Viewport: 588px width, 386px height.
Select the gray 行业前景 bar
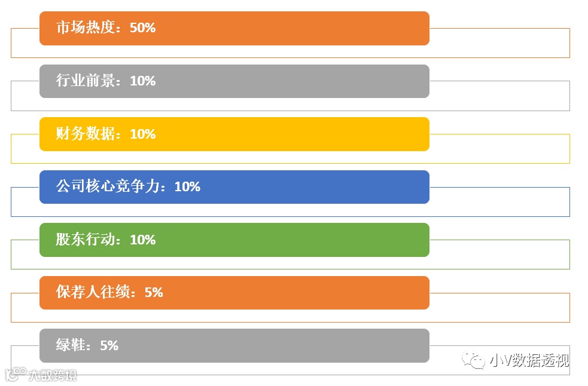[x=234, y=81]
